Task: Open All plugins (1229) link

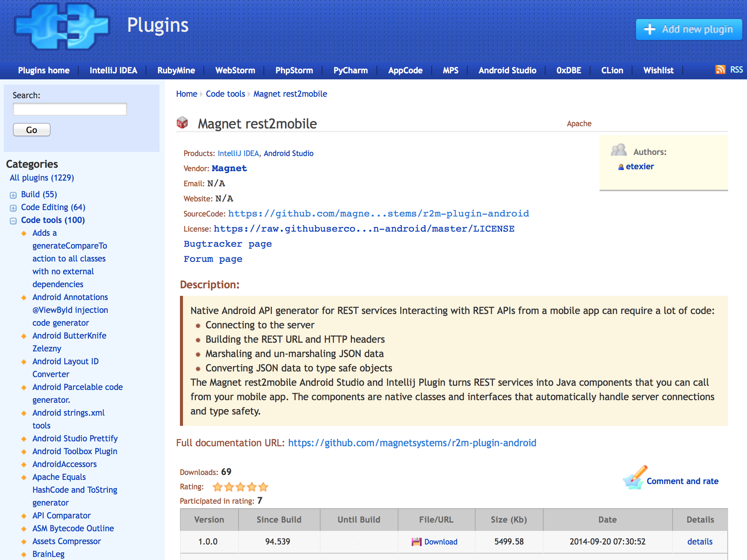Action: tap(42, 178)
